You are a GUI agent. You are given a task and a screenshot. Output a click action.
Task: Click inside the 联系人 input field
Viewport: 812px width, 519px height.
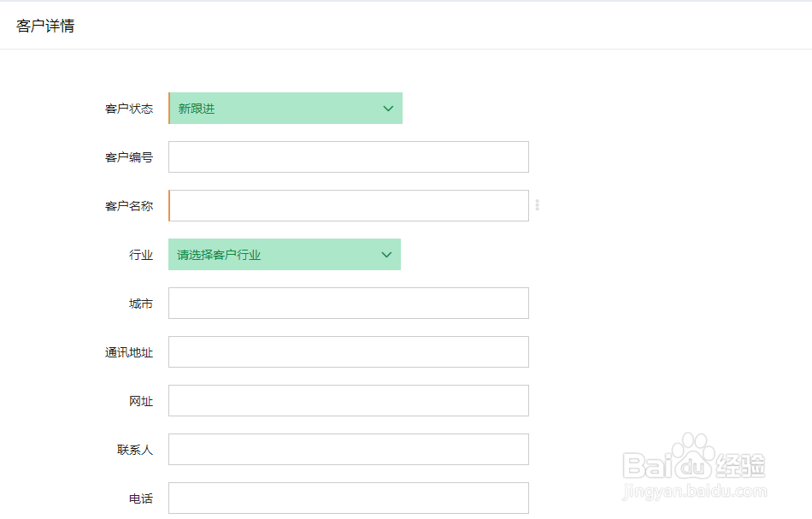[x=348, y=450]
